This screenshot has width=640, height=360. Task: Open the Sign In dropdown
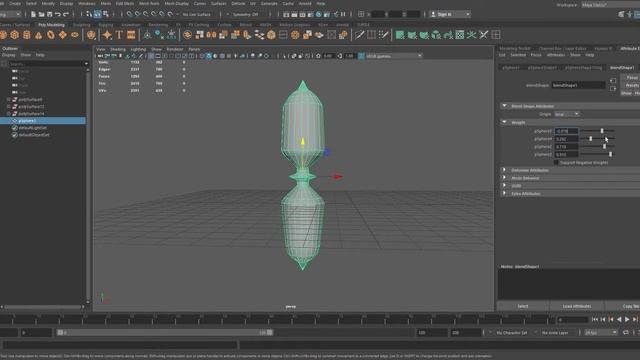point(450,14)
